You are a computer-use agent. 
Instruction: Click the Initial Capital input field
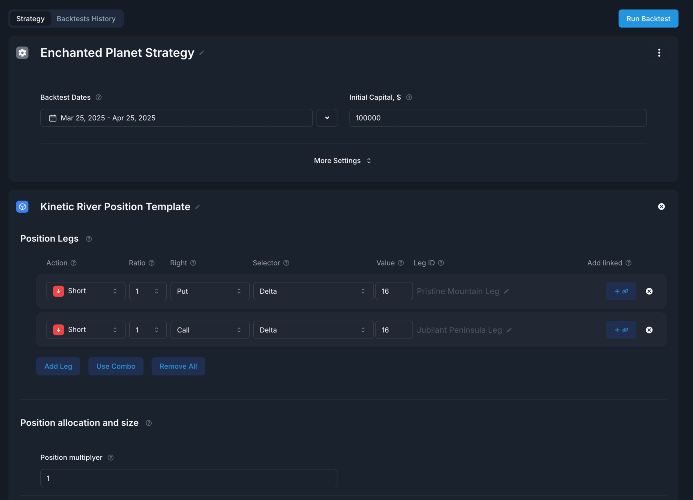point(498,118)
